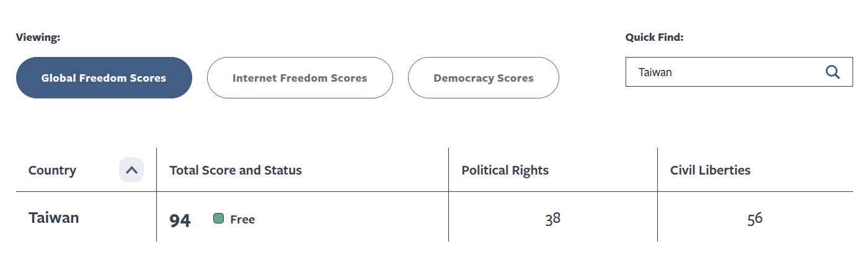The width and height of the screenshot is (868, 260).
Task: Click the blank area of Quick Find box
Action: pyautogui.click(x=744, y=72)
